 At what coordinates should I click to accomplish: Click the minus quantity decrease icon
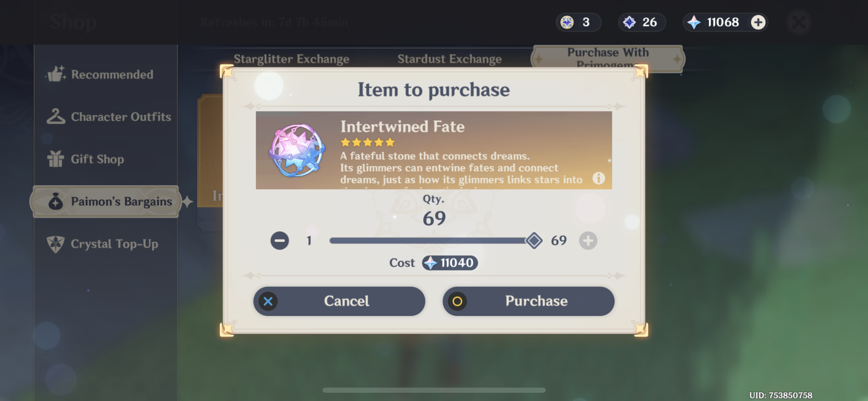tap(279, 241)
